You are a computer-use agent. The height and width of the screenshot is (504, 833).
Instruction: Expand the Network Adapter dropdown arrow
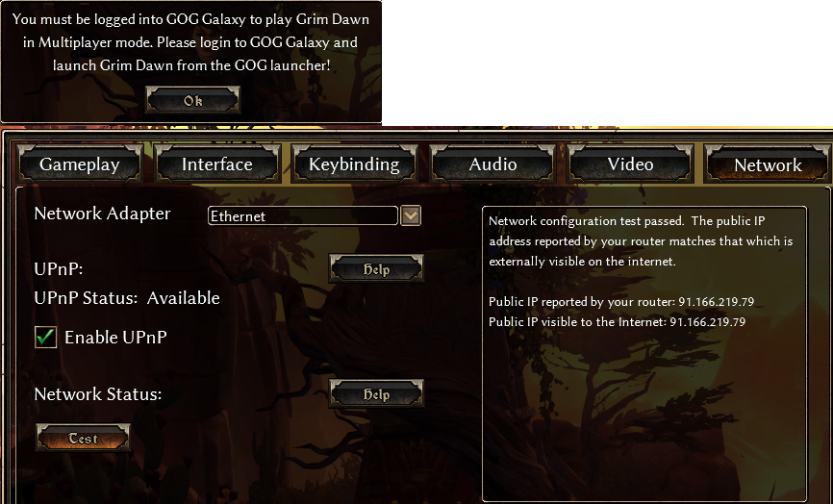coord(411,215)
